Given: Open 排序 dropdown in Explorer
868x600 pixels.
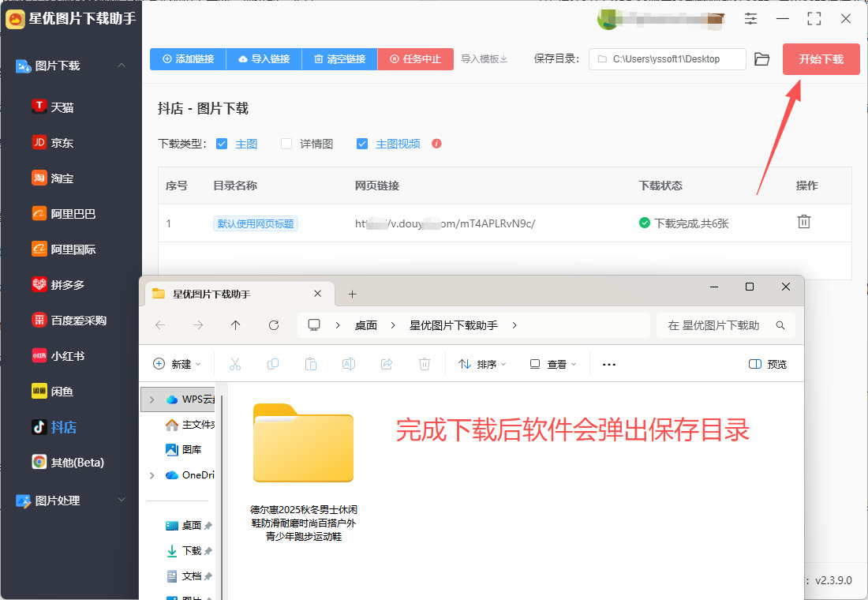Looking at the screenshot, I should coord(482,364).
